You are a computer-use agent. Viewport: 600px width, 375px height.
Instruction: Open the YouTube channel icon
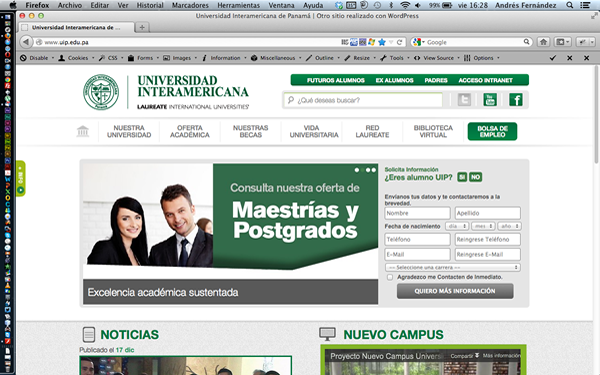[490, 100]
